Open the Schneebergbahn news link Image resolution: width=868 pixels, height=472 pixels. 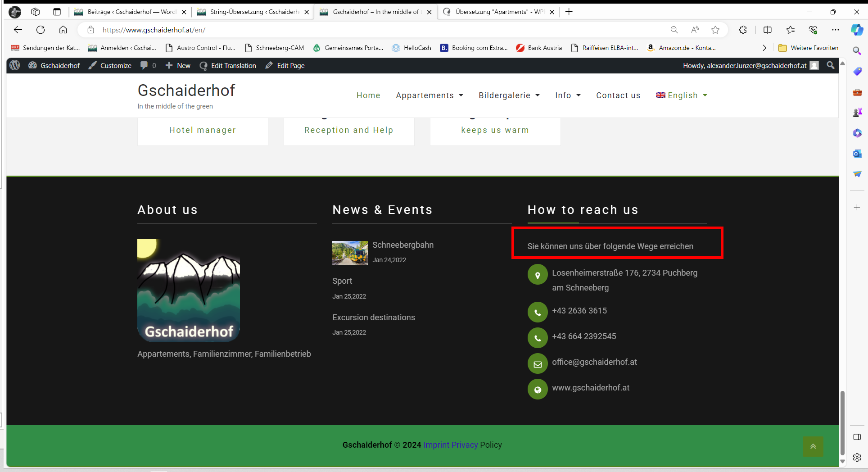[402, 245]
